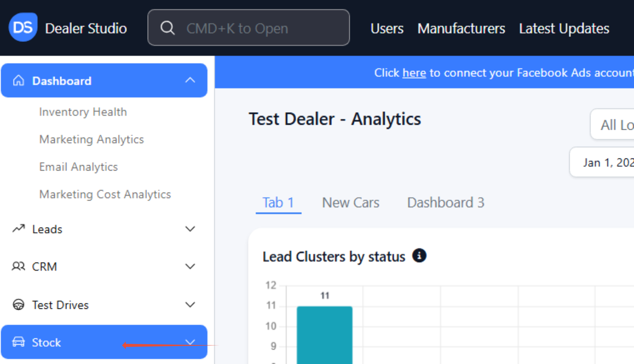Click the Leads trend arrow icon
Viewport: 634px width, 364px height.
(x=18, y=229)
